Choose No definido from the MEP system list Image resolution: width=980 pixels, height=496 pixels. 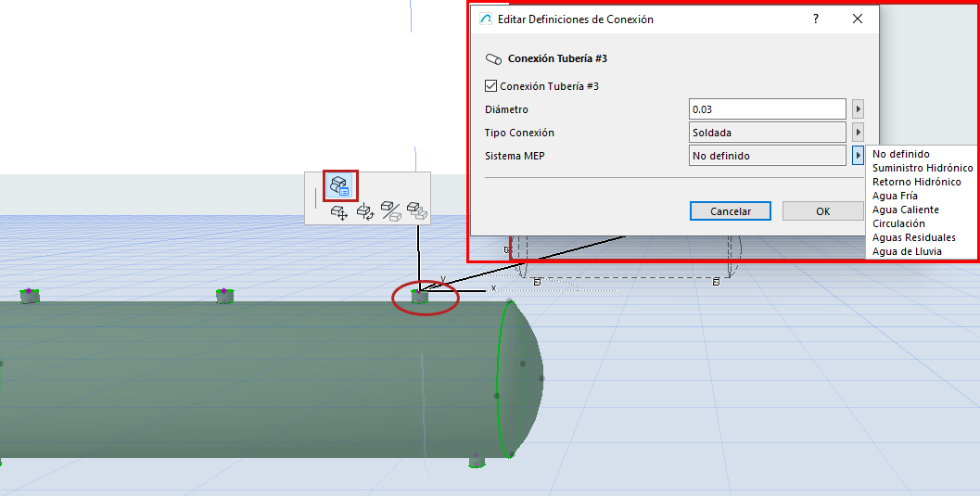900,154
